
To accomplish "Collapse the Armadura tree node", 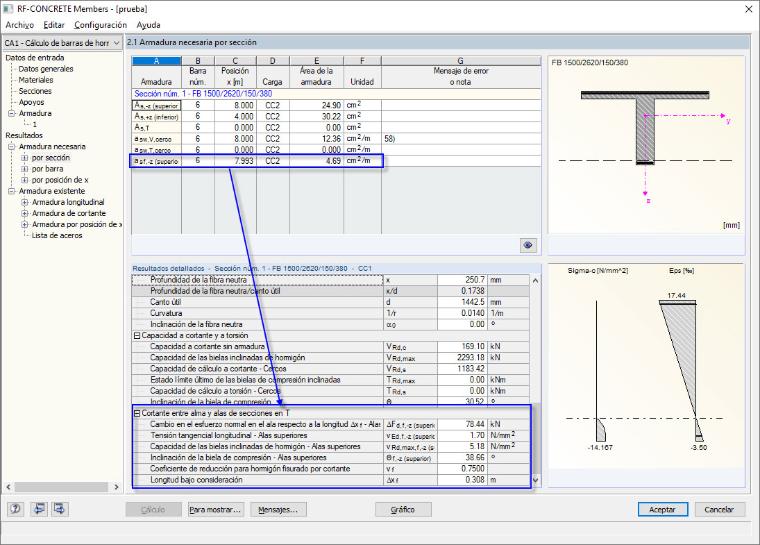I will pos(12,113).
